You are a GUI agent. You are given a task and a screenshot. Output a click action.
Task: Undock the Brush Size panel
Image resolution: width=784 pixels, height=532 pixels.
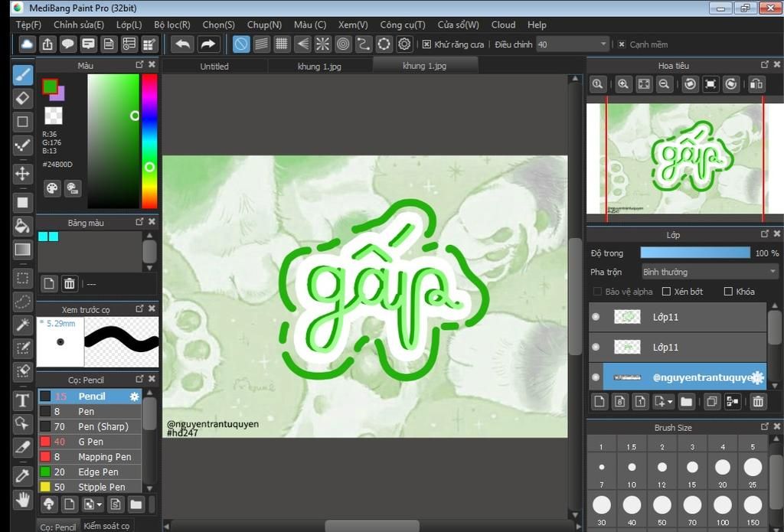coord(765,426)
